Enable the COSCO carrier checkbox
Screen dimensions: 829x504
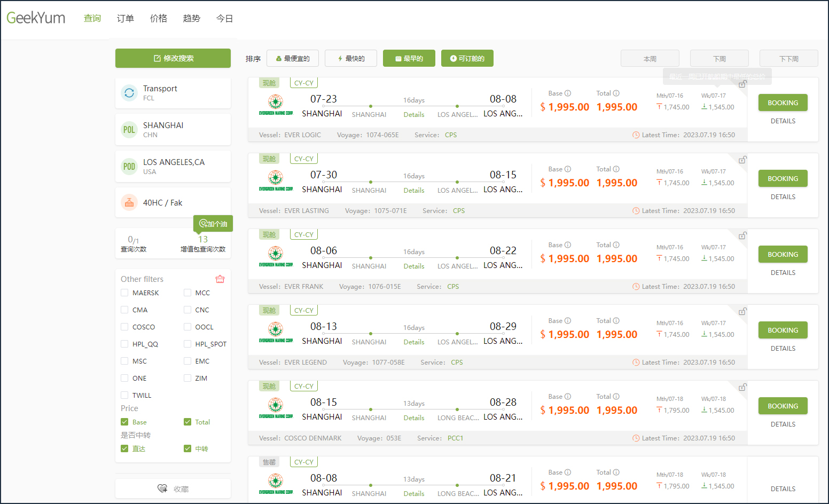pyautogui.click(x=124, y=327)
